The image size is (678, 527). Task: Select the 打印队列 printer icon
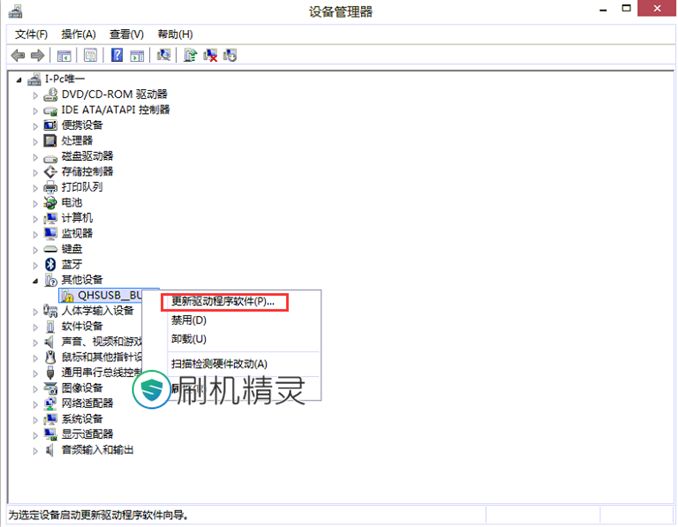(x=50, y=187)
